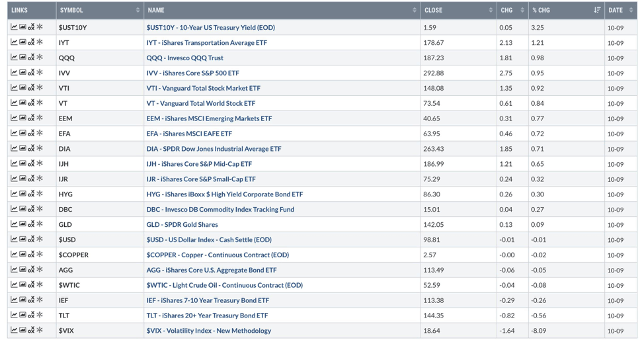Open the P&F chart icon for $USD

click(31, 239)
